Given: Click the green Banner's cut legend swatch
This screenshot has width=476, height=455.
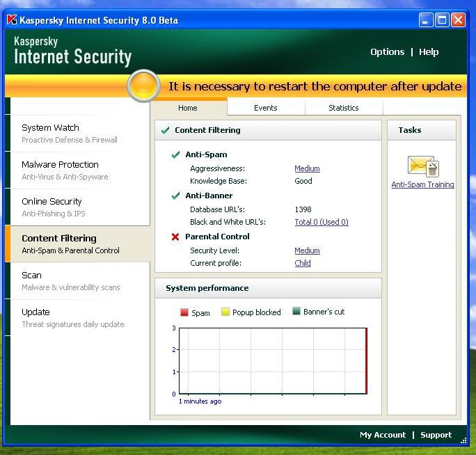Looking at the screenshot, I should click(296, 311).
